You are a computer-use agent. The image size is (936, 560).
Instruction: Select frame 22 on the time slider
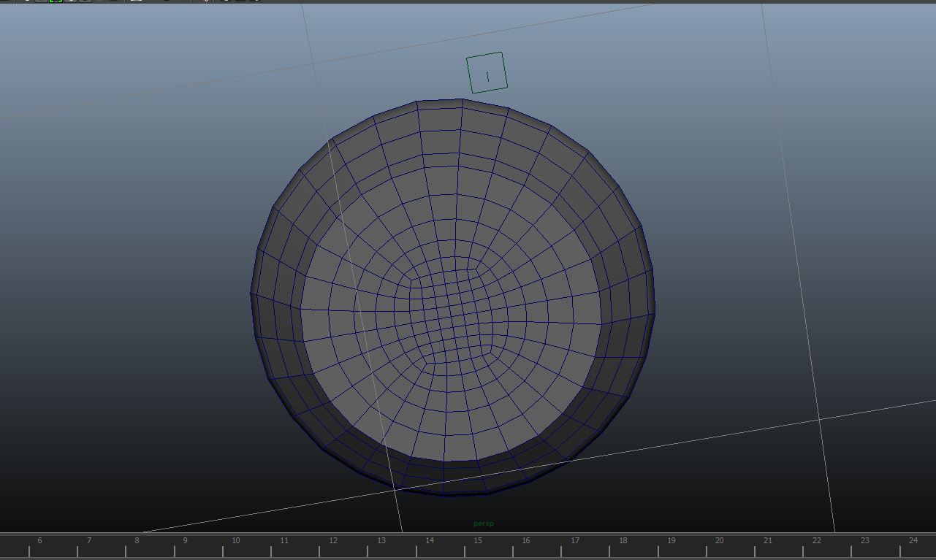coord(816,540)
